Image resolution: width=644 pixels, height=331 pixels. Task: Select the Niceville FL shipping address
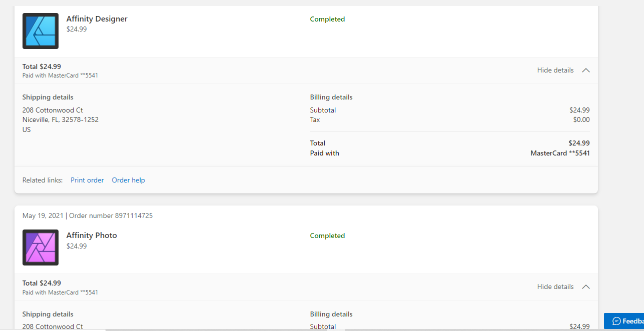click(60, 119)
